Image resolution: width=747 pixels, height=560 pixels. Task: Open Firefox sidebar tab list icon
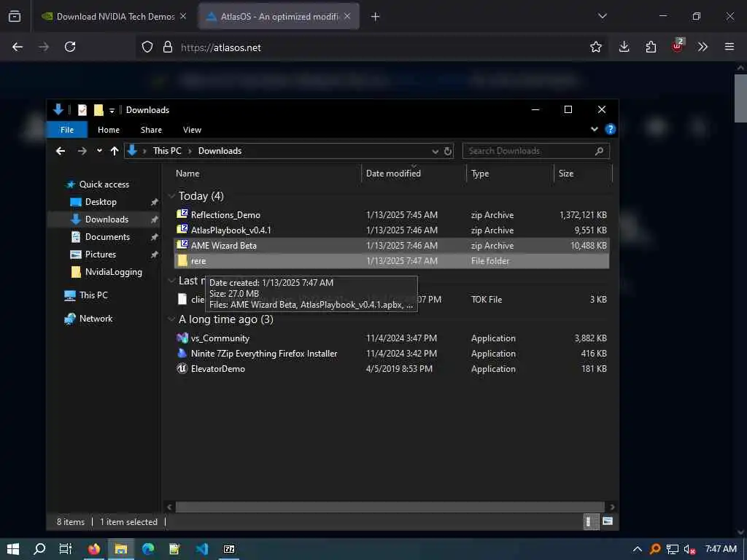click(x=15, y=16)
